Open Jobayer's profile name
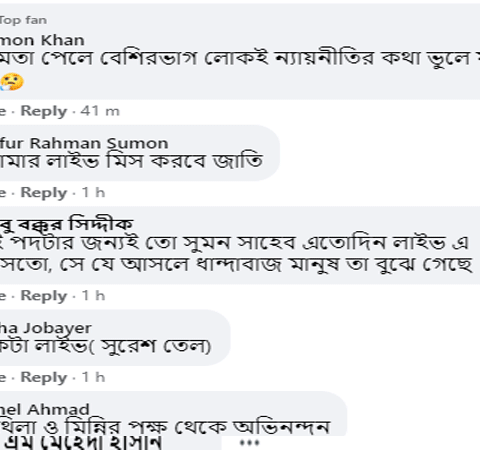480x450 pixels. [45, 328]
